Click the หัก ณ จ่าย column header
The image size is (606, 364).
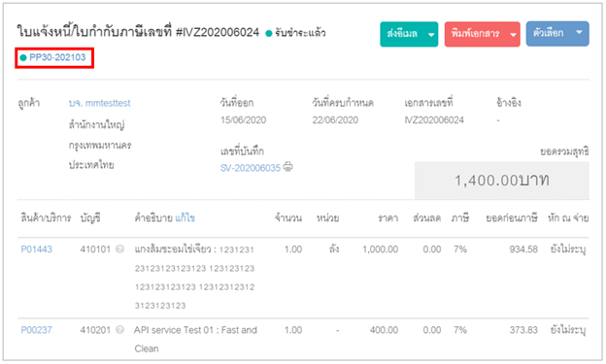568,218
